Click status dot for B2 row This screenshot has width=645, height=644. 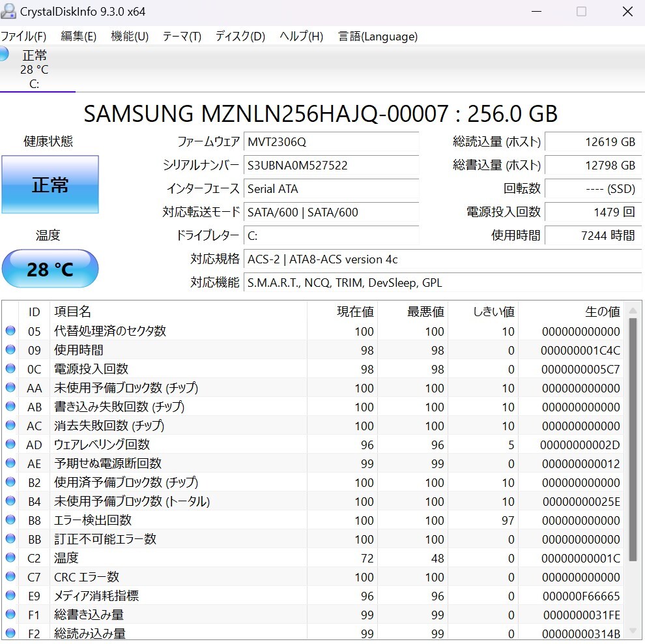coord(10,482)
